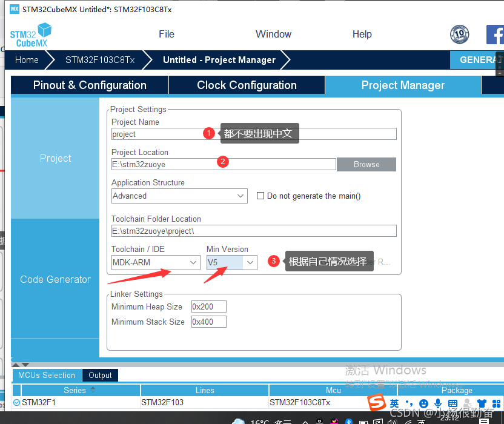Switch Sogou language mode (英)
The height and width of the screenshot is (424, 504).
click(394, 403)
